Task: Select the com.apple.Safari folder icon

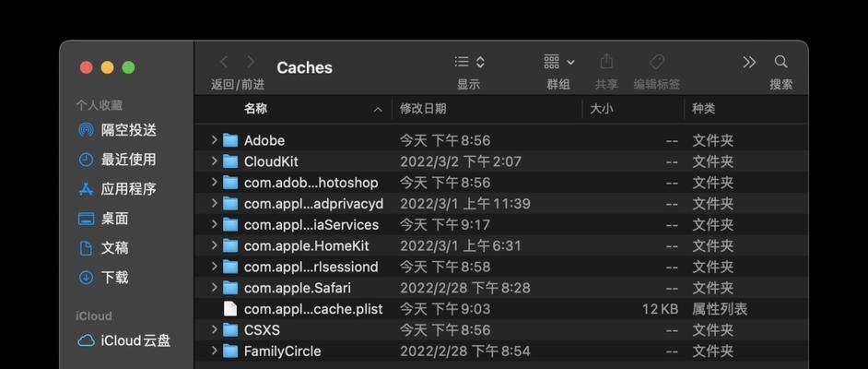Action: pos(230,288)
